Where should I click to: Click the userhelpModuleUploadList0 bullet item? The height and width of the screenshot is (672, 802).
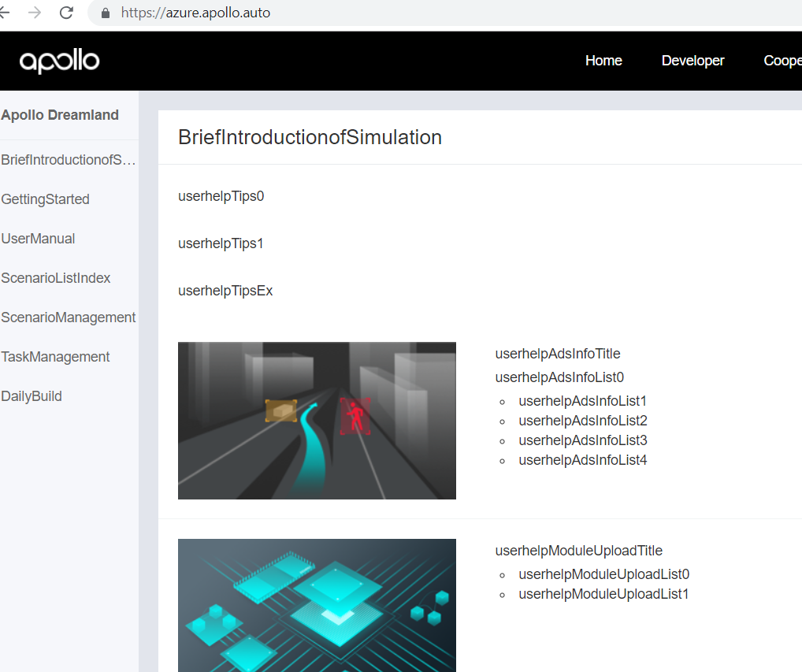pos(604,574)
